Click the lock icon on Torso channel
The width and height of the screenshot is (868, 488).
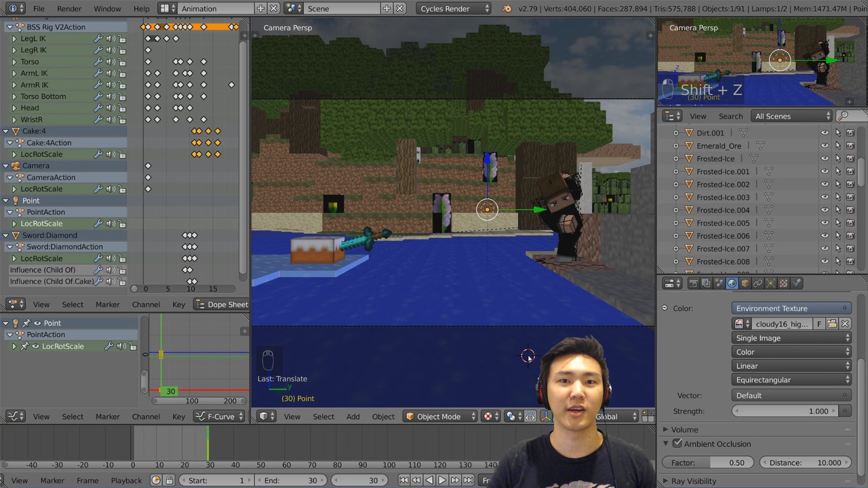tap(122, 62)
